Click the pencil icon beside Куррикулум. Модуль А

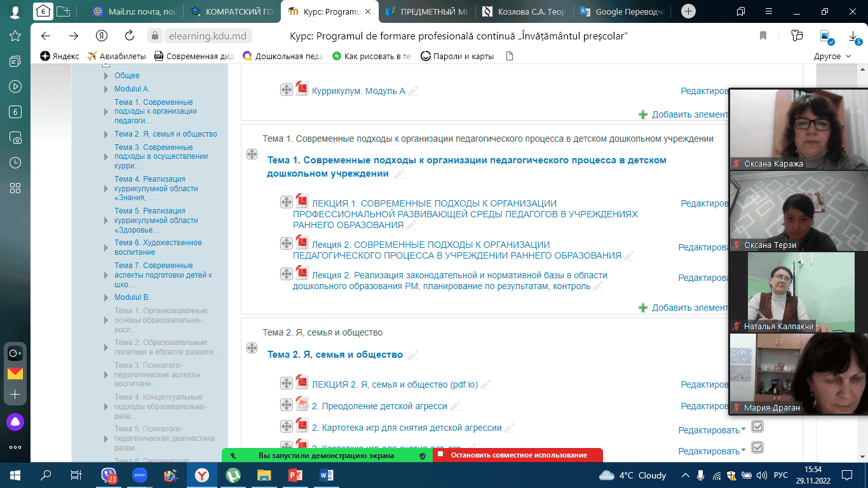pyautogui.click(x=413, y=91)
